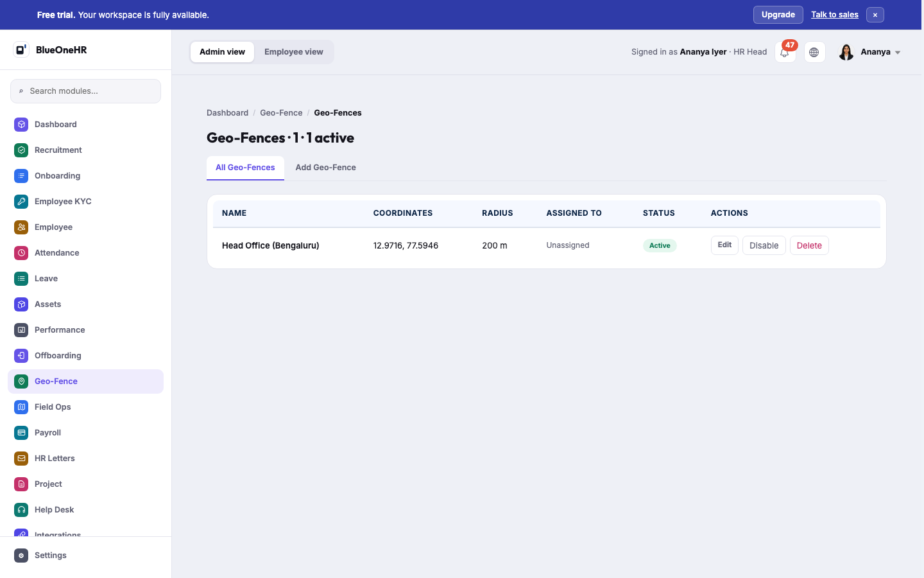The height and width of the screenshot is (578, 924).
Task: Expand the Ananya user menu arrow
Action: pyautogui.click(x=898, y=53)
